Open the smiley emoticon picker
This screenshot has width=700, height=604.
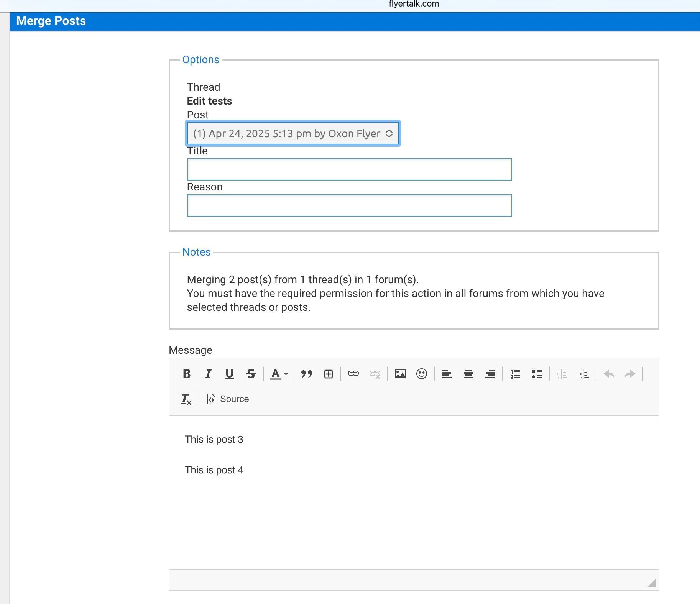tap(422, 374)
